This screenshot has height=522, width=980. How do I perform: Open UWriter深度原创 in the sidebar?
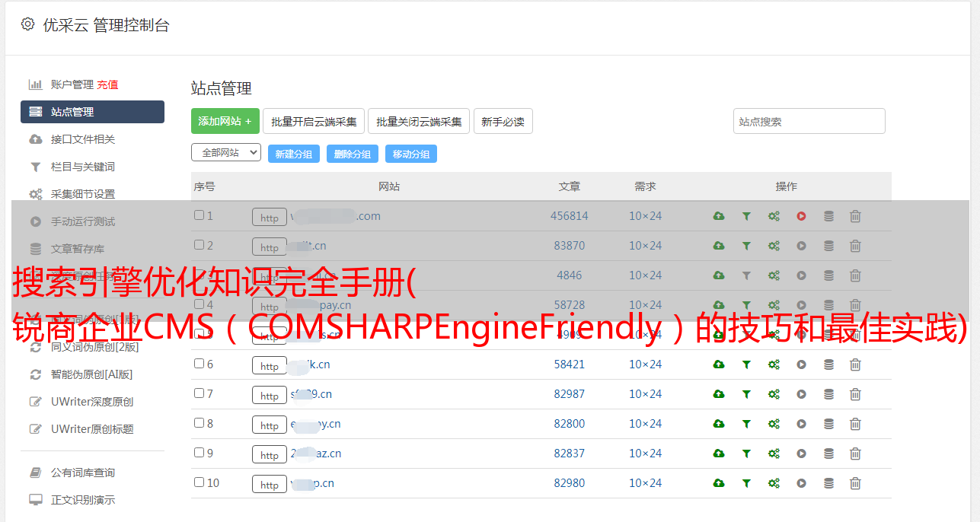[x=92, y=402]
